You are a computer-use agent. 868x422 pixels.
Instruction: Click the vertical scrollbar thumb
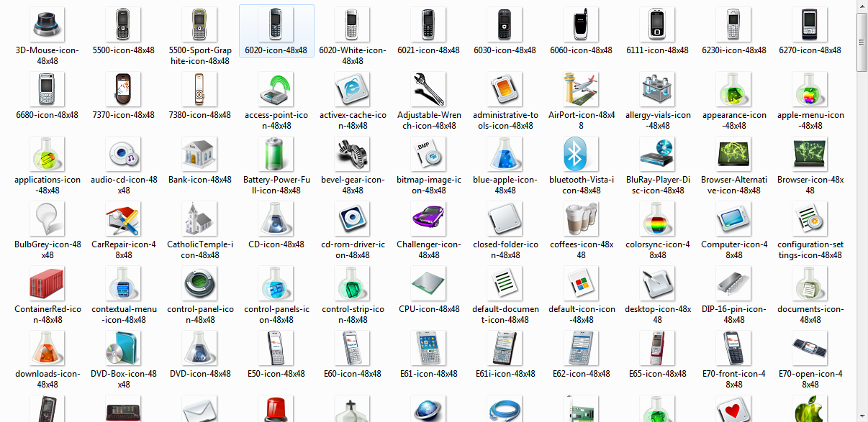click(862, 42)
